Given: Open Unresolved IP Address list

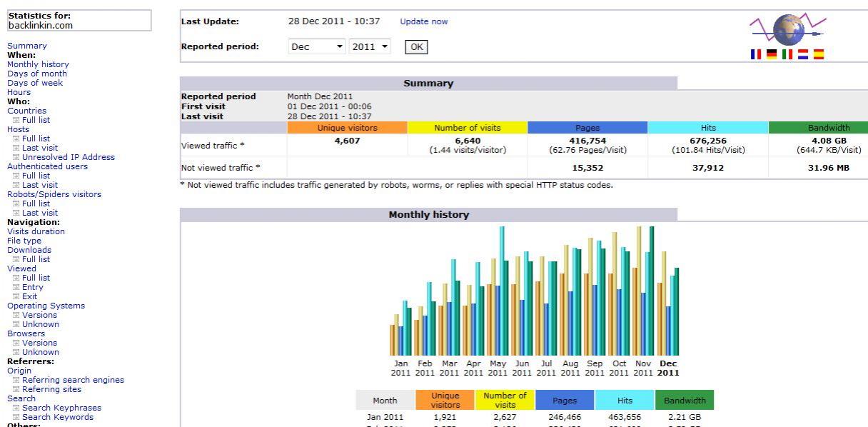Looking at the screenshot, I should 69,157.
